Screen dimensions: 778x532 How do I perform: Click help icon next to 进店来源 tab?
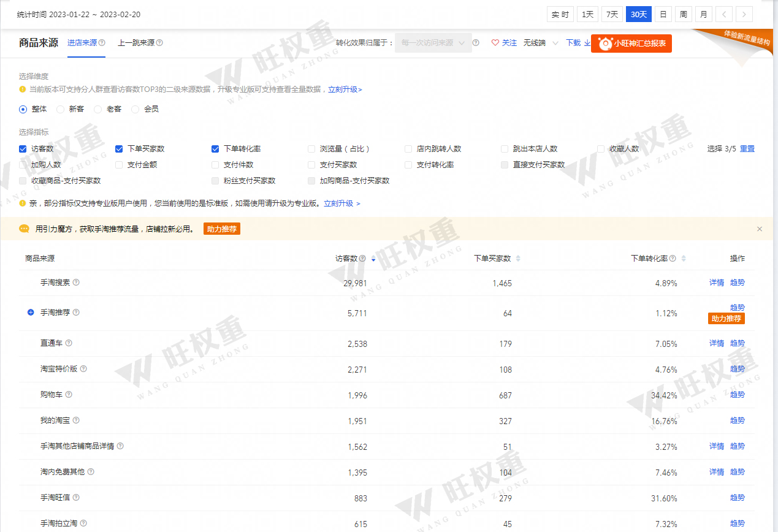click(102, 43)
